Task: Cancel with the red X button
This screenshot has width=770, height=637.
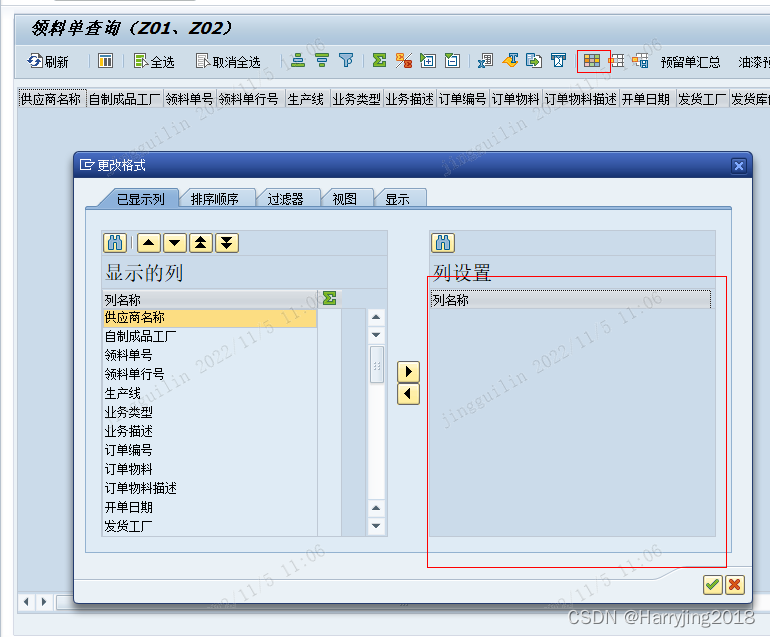Action: pos(735,584)
